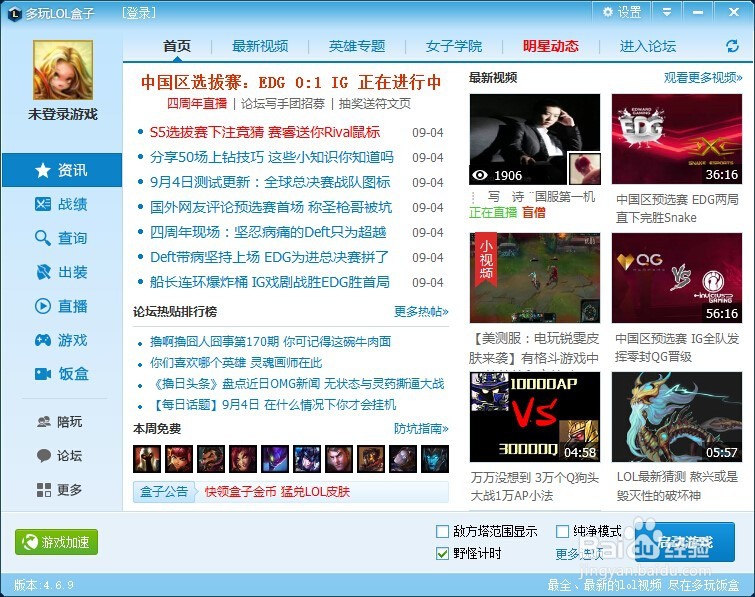The width and height of the screenshot is (755, 597).
Task: Click the [登录] login link
Action: pyautogui.click(x=139, y=13)
